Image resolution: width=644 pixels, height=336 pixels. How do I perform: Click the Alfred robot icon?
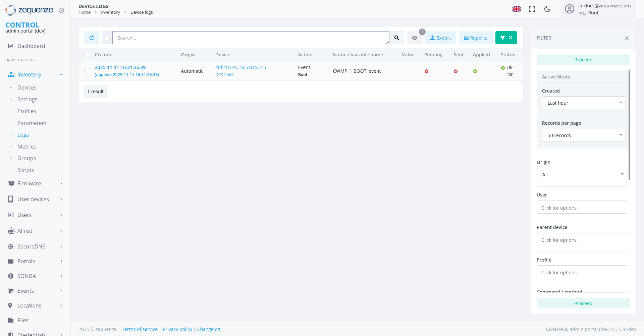coord(11,231)
